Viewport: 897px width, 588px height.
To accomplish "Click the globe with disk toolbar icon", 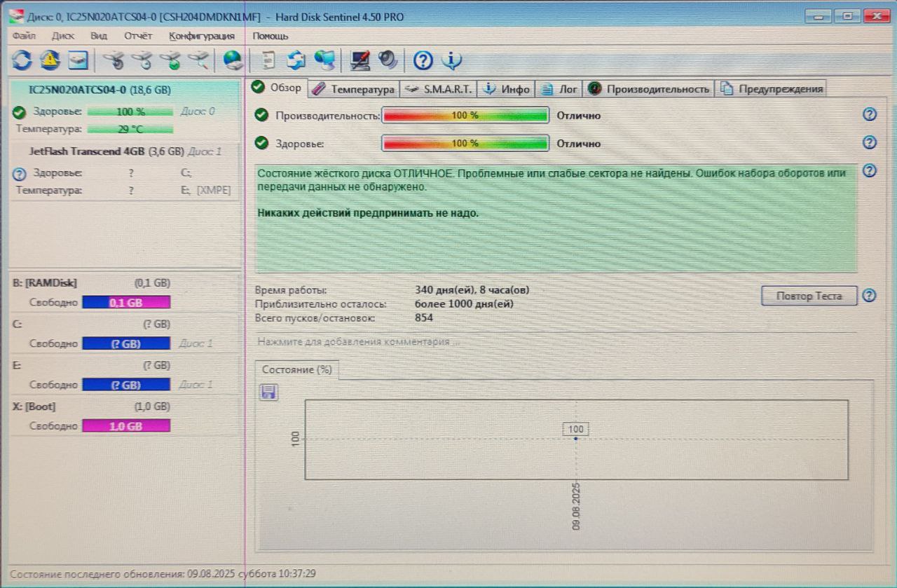I will (233, 61).
